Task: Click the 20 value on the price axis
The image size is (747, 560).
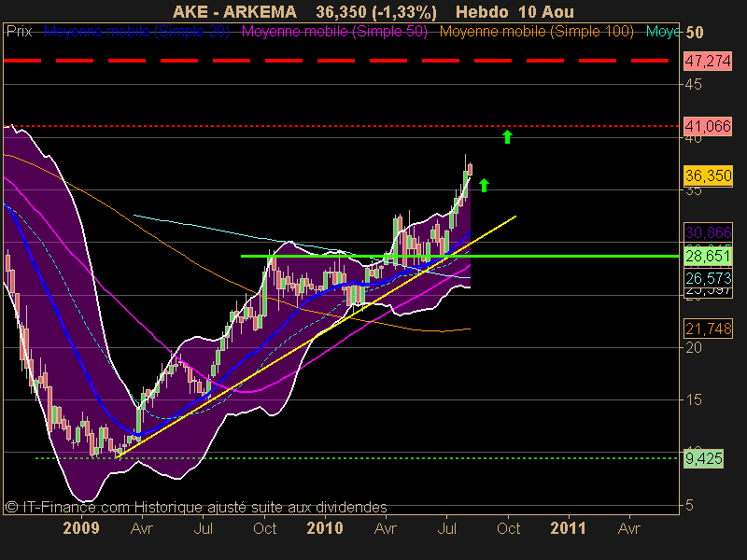Action: [x=694, y=347]
